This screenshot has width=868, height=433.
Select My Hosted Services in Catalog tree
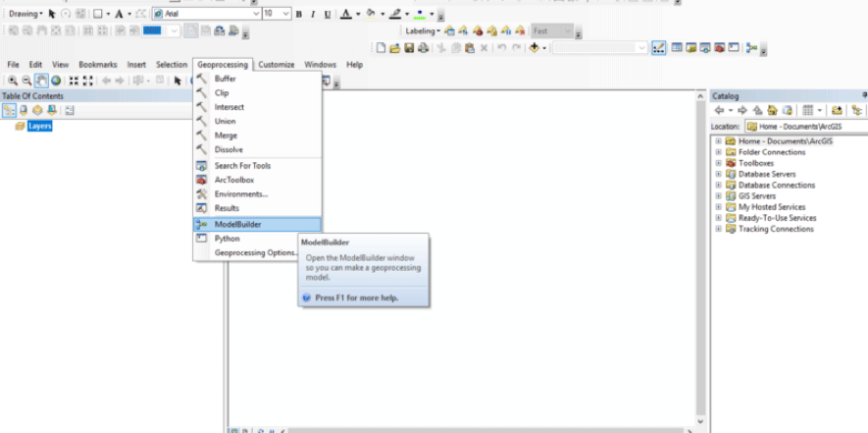772,207
